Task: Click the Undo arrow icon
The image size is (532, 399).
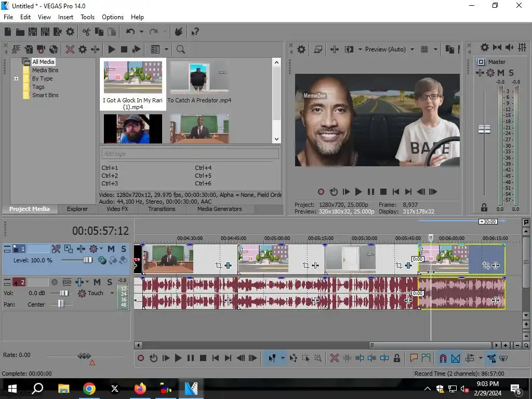Action: 130,32
